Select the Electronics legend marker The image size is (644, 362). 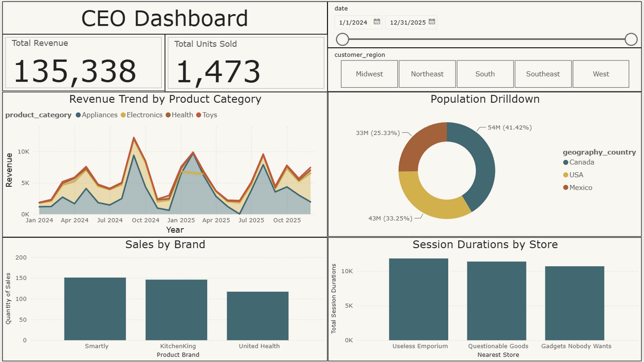(123, 115)
